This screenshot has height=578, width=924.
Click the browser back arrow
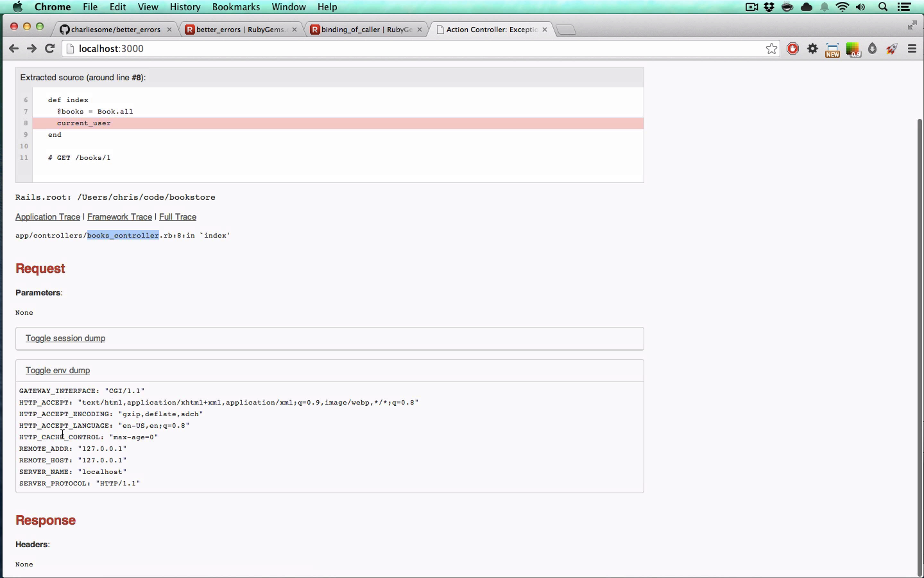[x=13, y=49]
